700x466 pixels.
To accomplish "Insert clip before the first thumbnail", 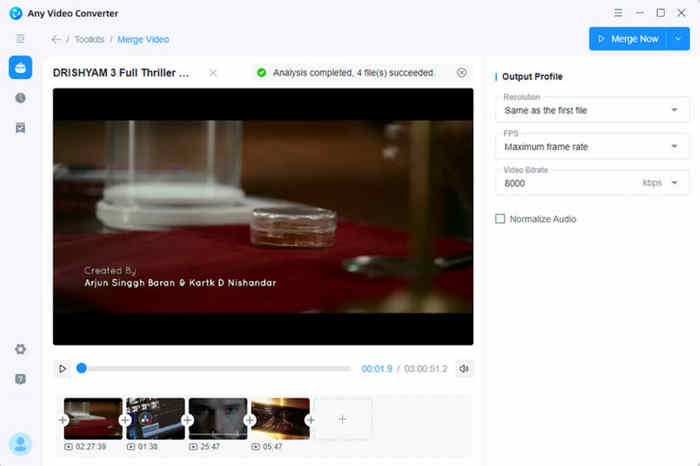I will coord(62,420).
